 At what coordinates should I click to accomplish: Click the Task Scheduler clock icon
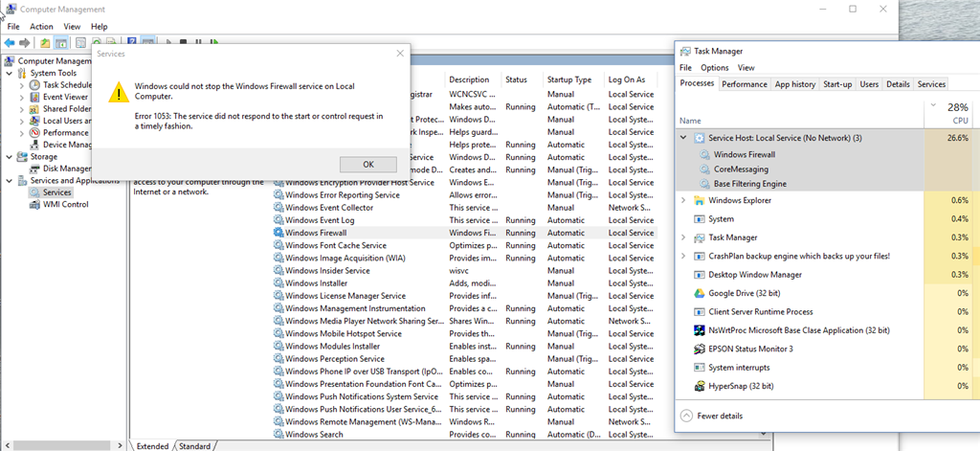pos(34,85)
